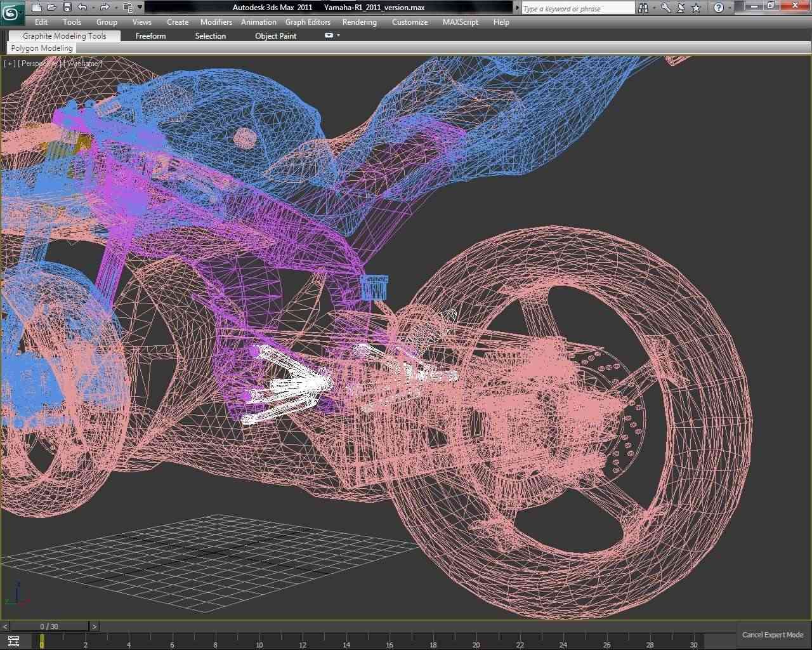Open the Modifiers menu
The image size is (812, 650).
pyautogui.click(x=216, y=22)
